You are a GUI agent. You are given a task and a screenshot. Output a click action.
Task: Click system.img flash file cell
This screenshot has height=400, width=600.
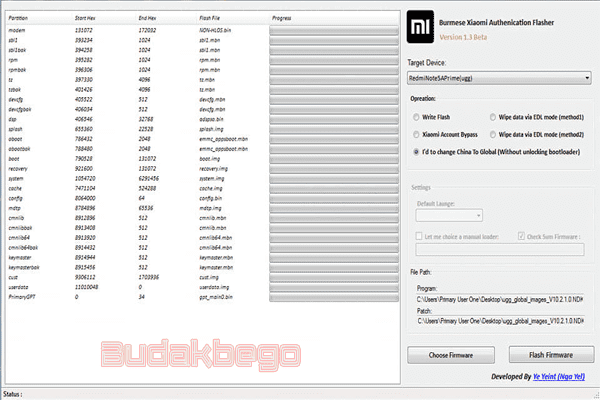click(x=212, y=179)
